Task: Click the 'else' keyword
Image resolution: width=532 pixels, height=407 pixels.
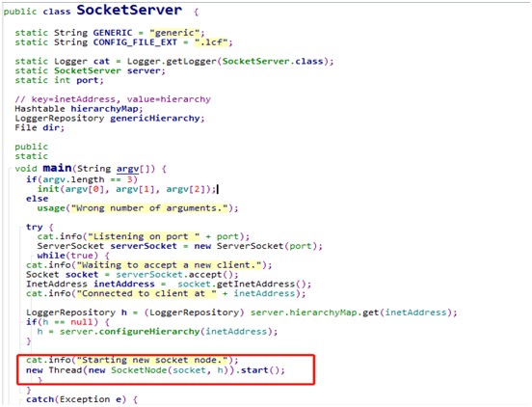Action: click(x=37, y=199)
